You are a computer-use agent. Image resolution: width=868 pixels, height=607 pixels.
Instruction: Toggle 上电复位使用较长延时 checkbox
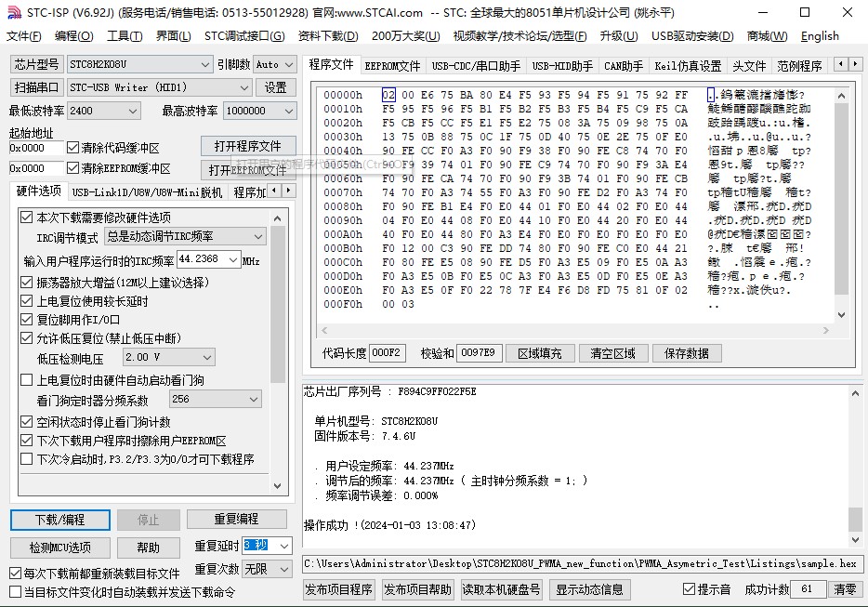click(27, 301)
